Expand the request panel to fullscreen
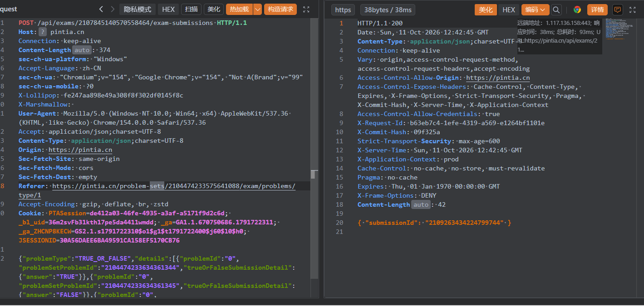Image resolution: width=644 pixels, height=306 pixels. point(306,9)
